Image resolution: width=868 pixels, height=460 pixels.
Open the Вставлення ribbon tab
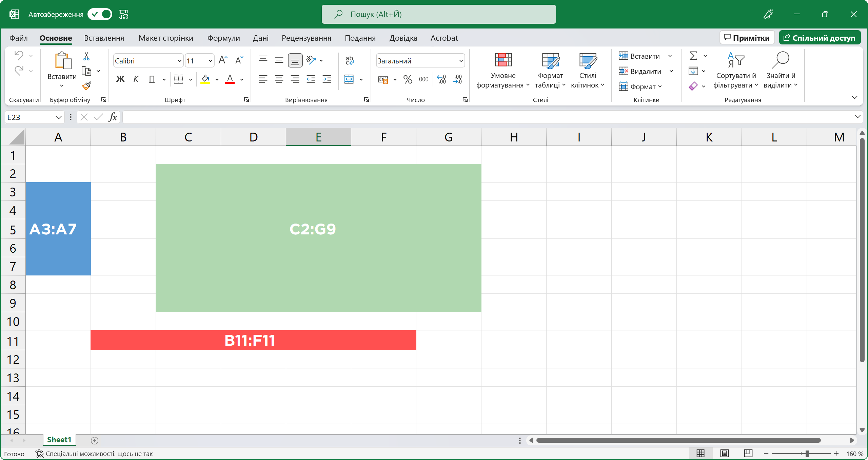pos(104,38)
